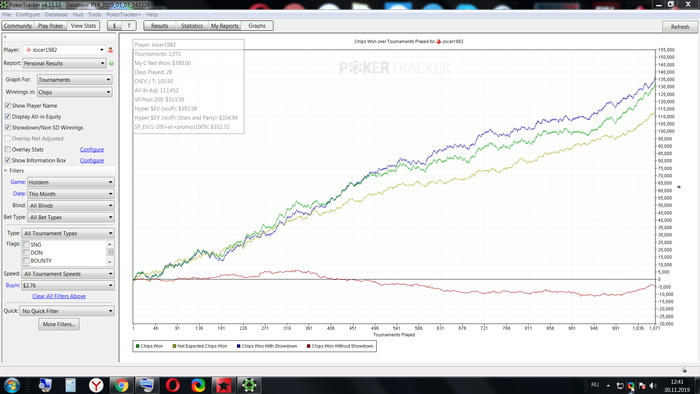Open the Help menu

coord(152,15)
